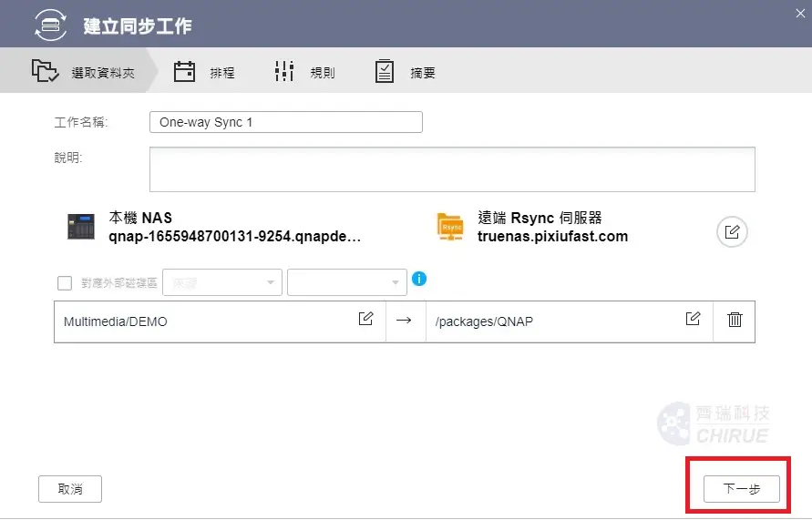Click the remote Rsync server folder icon
This screenshot has width=812, height=520.
coord(450,227)
